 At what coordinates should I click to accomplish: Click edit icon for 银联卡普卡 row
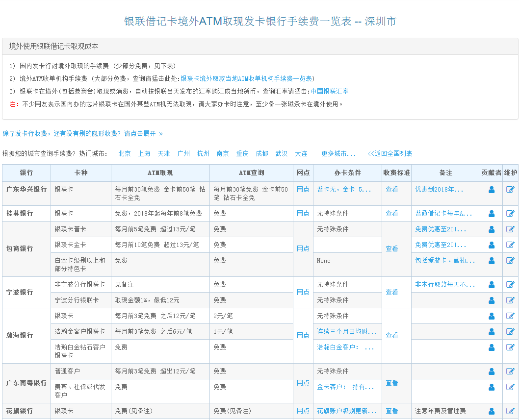[x=510, y=229]
